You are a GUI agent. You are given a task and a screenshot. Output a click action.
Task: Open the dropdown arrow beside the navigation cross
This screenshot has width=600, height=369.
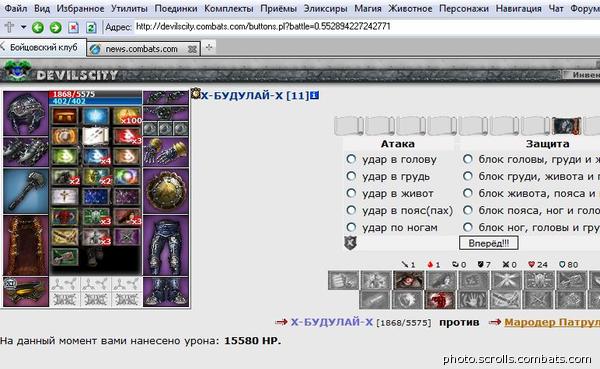(23, 28)
